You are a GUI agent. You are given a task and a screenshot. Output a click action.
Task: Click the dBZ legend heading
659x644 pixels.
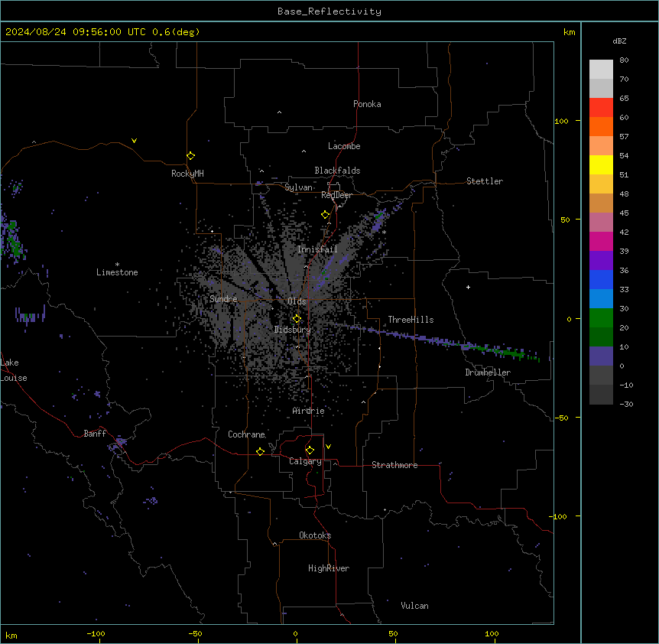pos(619,41)
